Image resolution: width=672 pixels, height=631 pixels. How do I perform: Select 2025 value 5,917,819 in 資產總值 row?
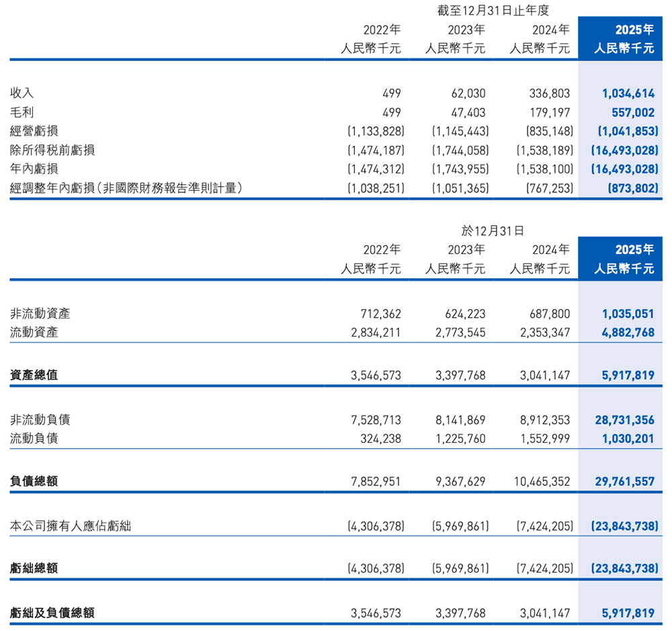coord(628,376)
